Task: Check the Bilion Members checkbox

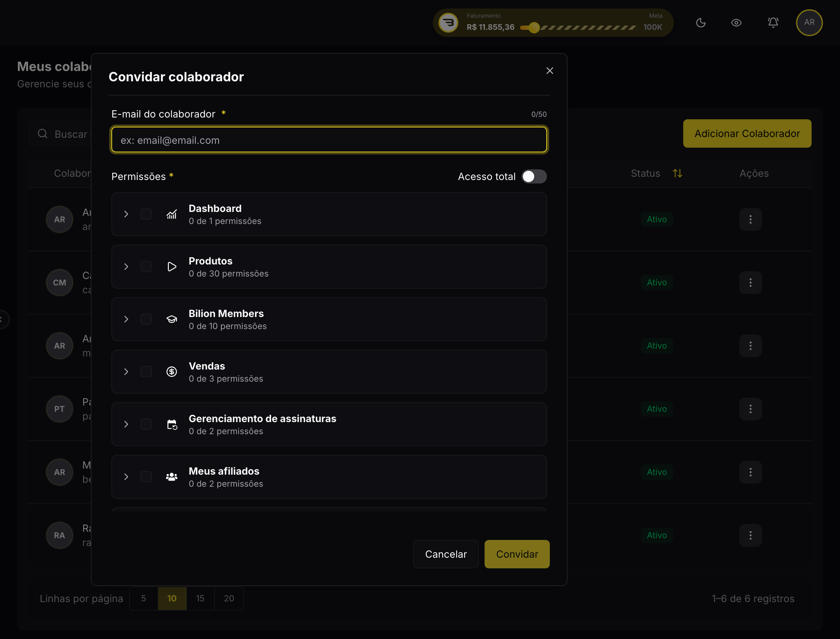Action: point(146,319)
